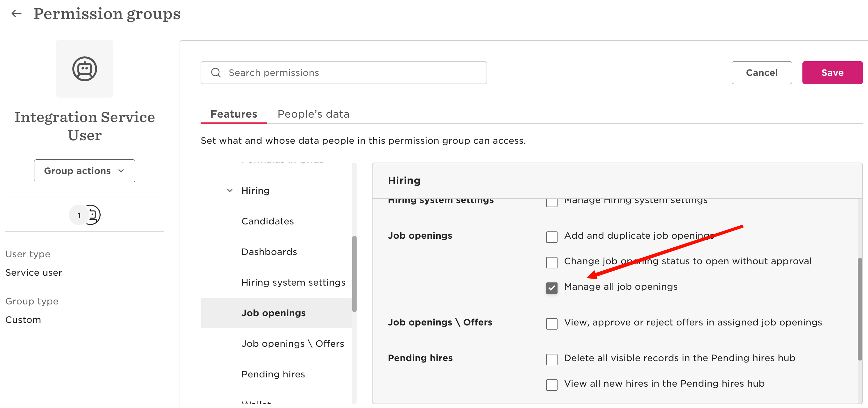Uncheck Manage all job openings

point(551,288)
